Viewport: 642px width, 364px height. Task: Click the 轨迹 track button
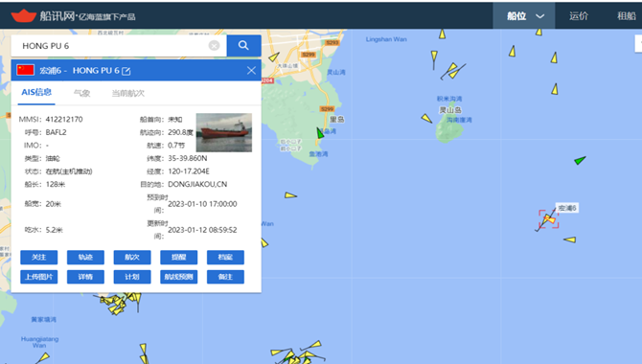[85, 257]
